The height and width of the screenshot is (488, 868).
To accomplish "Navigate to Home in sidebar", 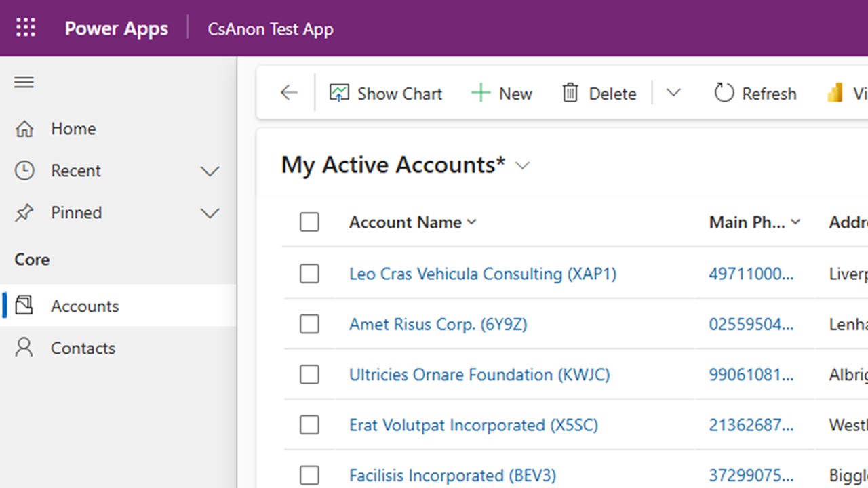I will 118,129.
